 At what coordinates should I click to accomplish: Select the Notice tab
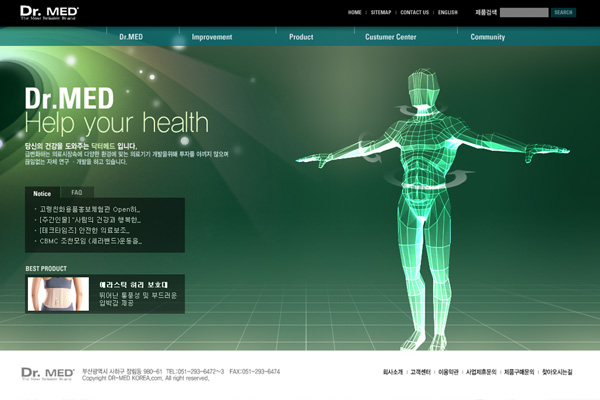tap(42, 193)
